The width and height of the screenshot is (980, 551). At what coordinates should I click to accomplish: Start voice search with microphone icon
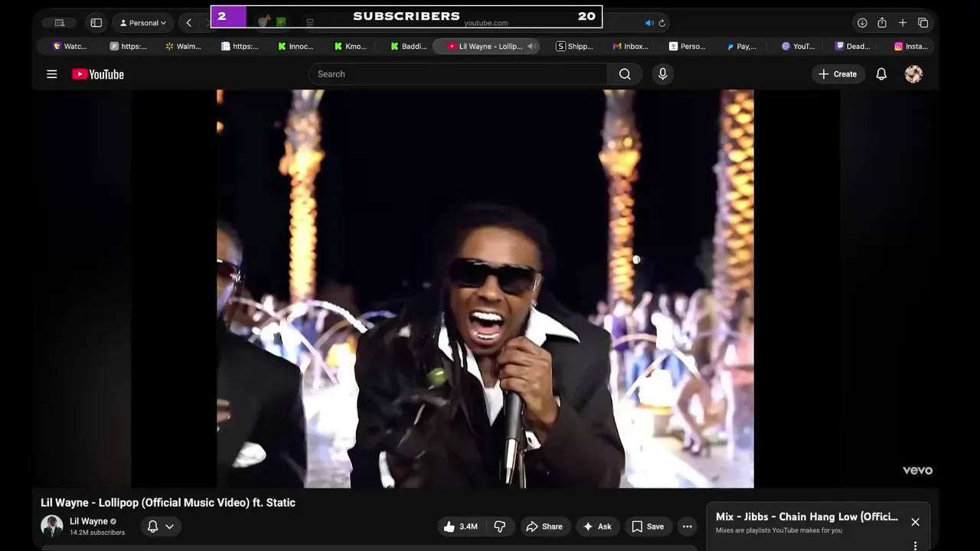click(663, 74)
